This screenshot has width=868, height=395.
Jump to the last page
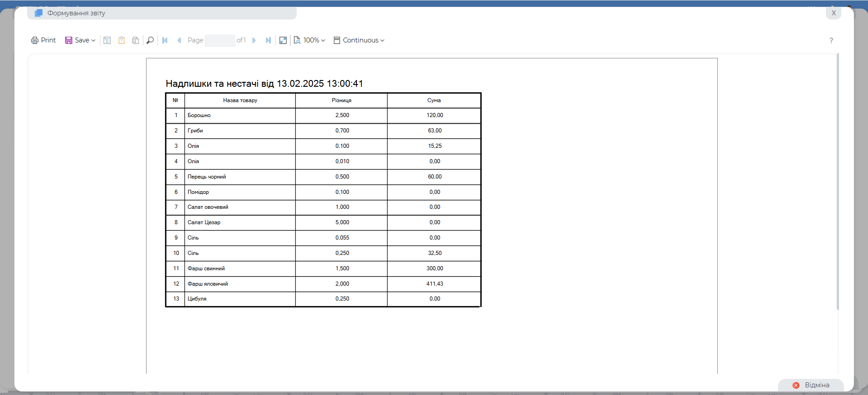[x=268, y=40]
